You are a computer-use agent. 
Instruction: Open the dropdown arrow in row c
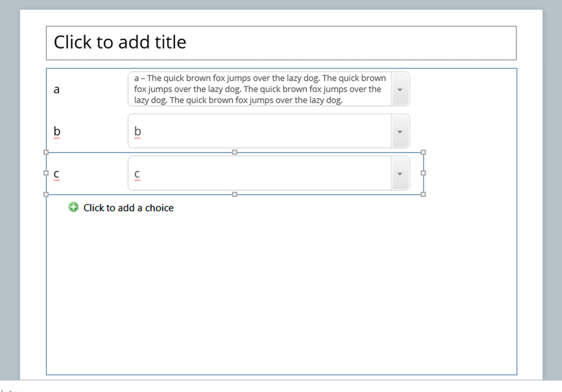[400, 174]
